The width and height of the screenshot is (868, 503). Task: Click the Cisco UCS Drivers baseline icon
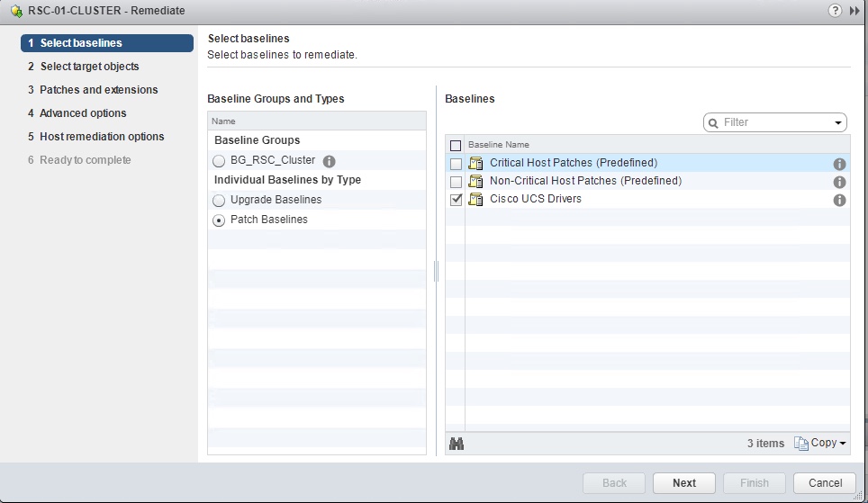pyautogui.click(x=475, y=199)
